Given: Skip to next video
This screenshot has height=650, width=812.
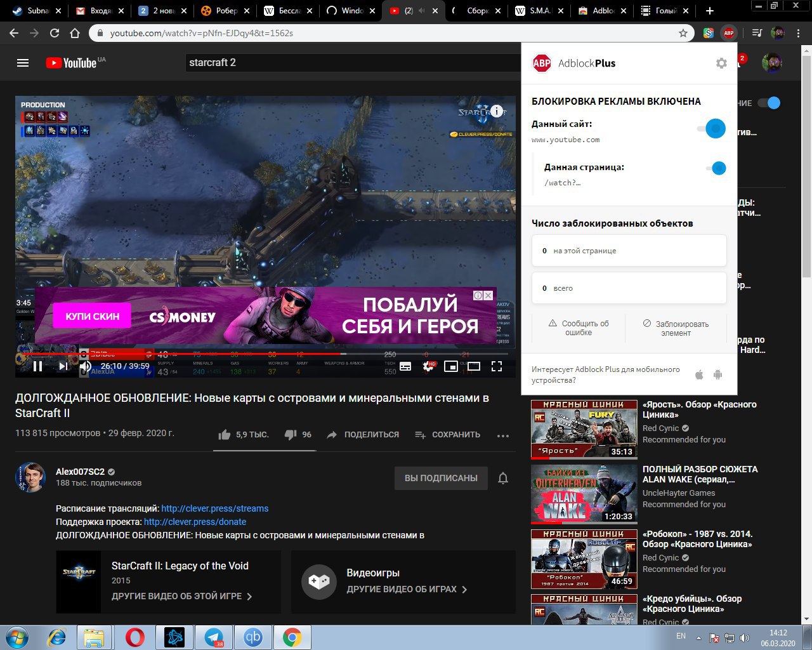Looking at the screenshot, I should tap(63, 366).
